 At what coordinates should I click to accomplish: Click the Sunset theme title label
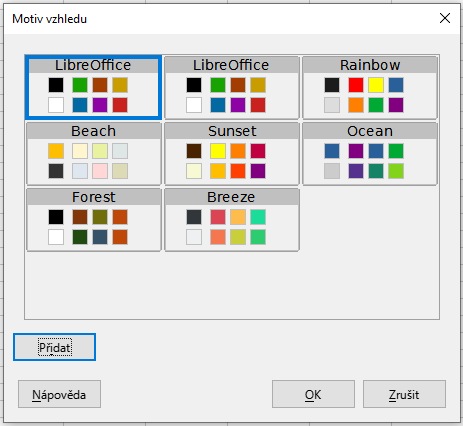point(232,131)
